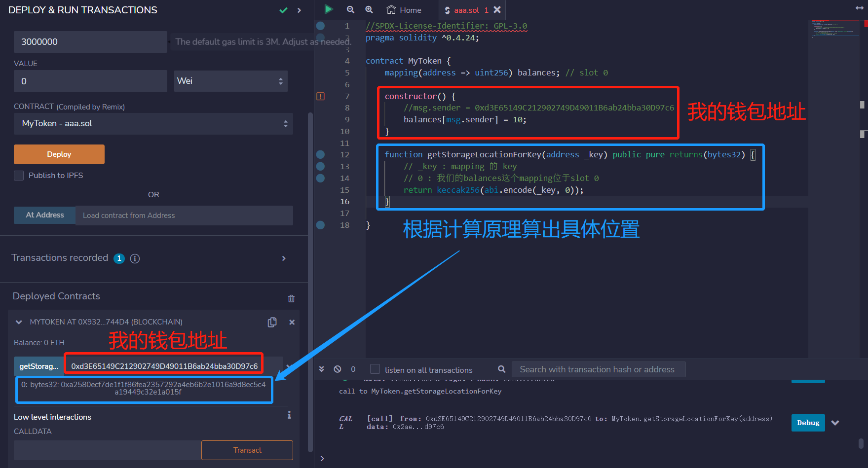The width and height of the screenshot is (868, 468).
Task: Toggle the breakpoint at line 12
Action: click(x=320, y=154)
